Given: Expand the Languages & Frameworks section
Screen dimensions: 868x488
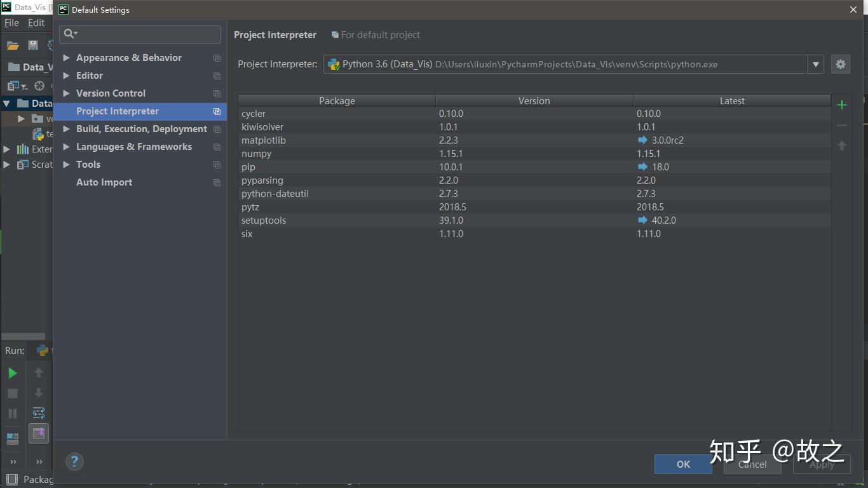Looking at the screenshot, I should (66, 147).
